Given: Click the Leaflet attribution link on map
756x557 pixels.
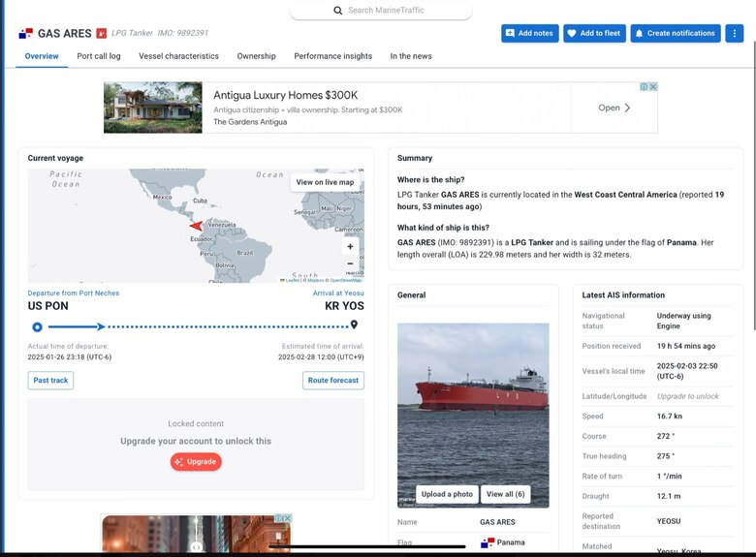Looking at the screenshot, I should click(292, 280).
